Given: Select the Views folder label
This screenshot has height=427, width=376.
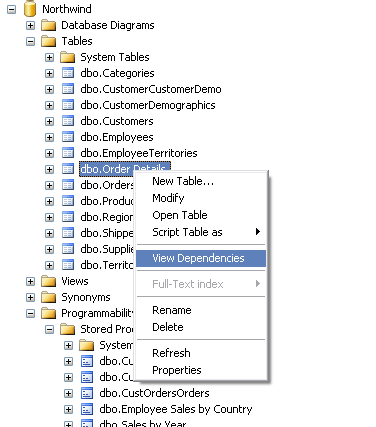Looking at the screenshot, I should click(75, 281).
